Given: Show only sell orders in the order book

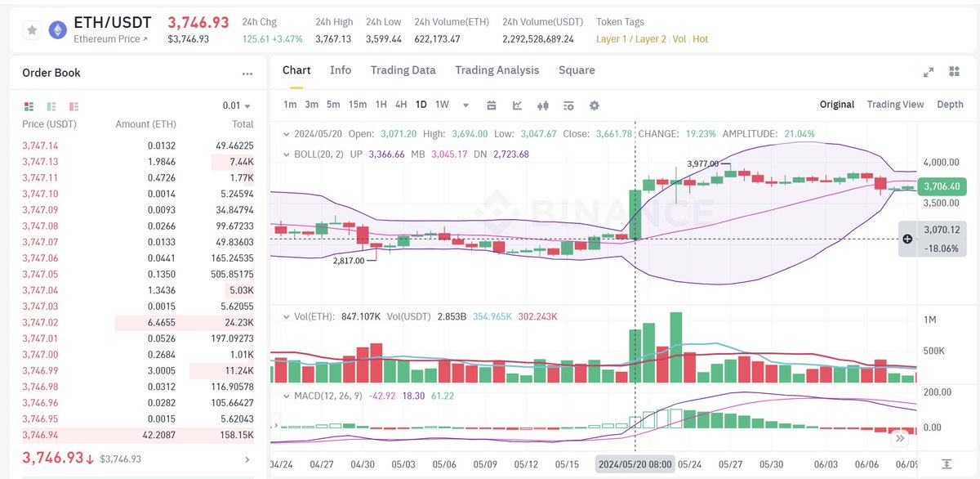Looking at the screenshot, I should (x=74, y=106).
